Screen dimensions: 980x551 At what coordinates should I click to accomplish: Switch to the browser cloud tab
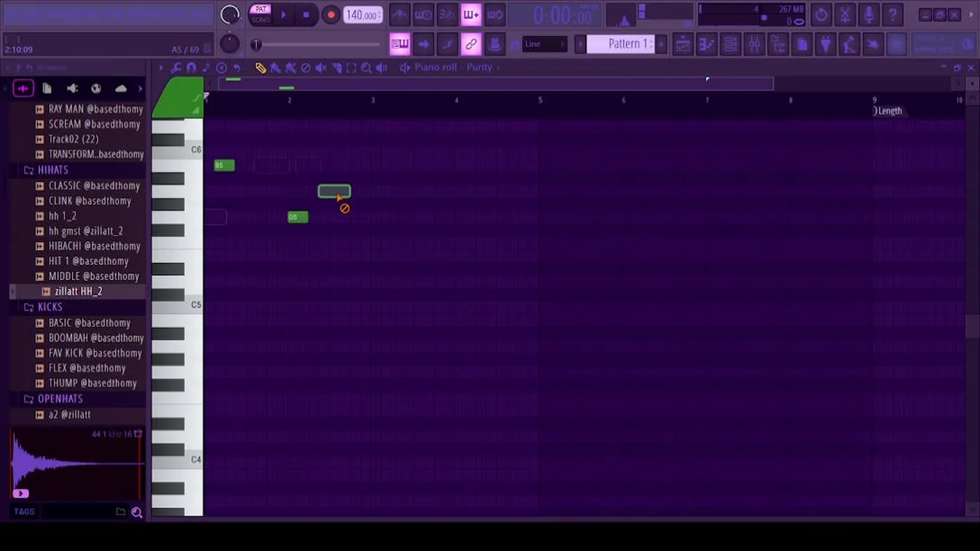(x=120, y=89)
